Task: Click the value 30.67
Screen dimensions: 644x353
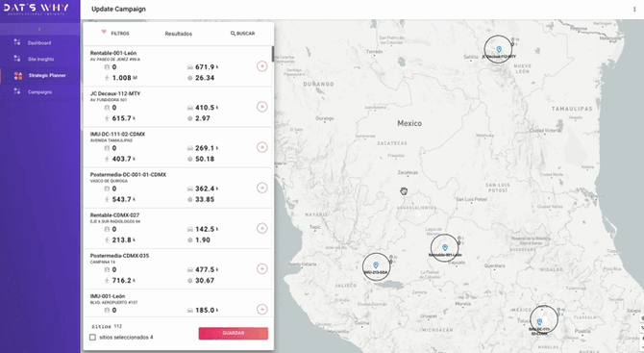Action: click(205, 280)
